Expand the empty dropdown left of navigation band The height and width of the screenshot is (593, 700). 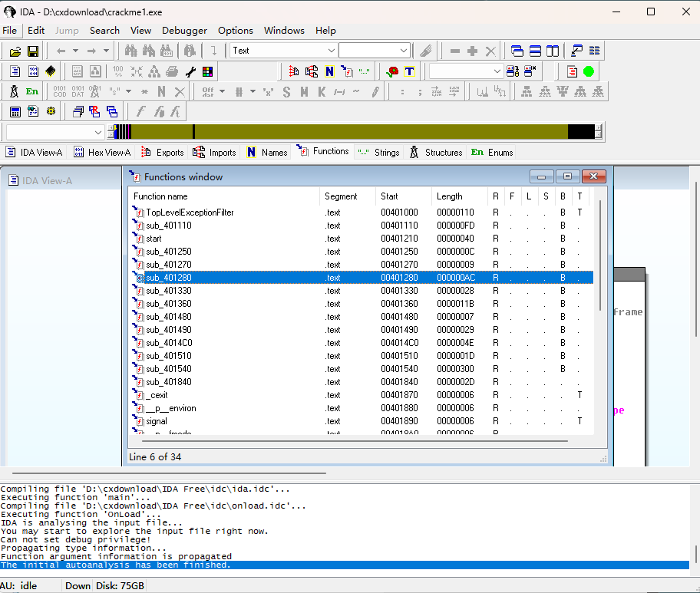[x=97, y=132]
